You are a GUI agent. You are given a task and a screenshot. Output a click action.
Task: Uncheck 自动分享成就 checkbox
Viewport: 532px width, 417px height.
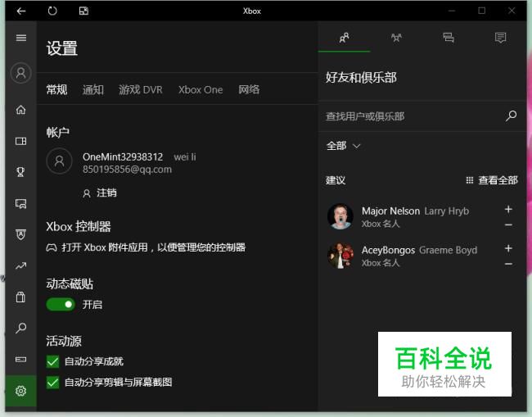point(52,361)
